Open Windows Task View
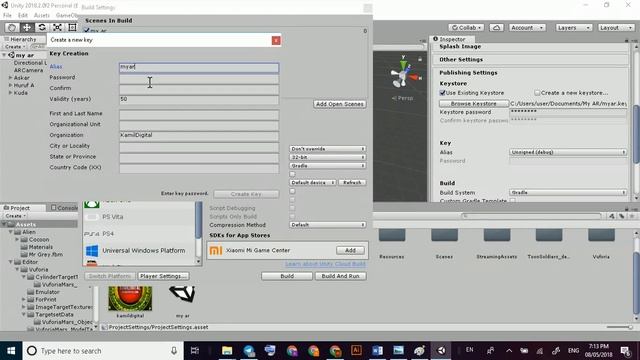 (195, 351)
